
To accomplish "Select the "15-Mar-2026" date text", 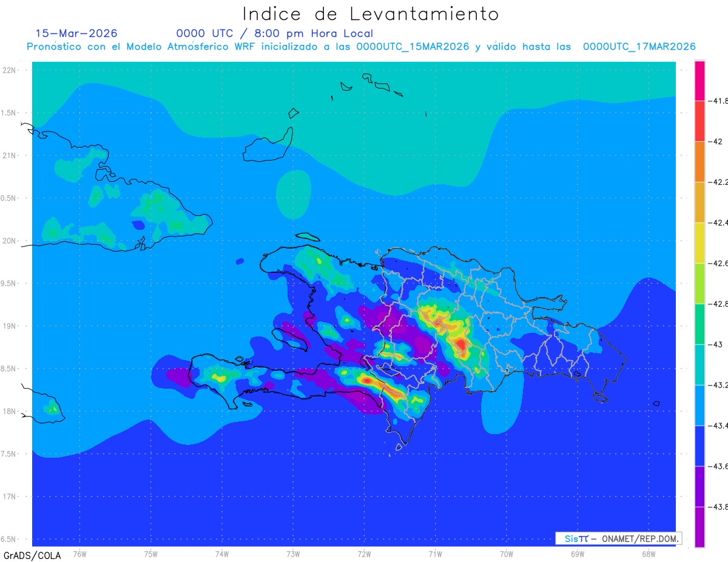I will pos(76,33).
